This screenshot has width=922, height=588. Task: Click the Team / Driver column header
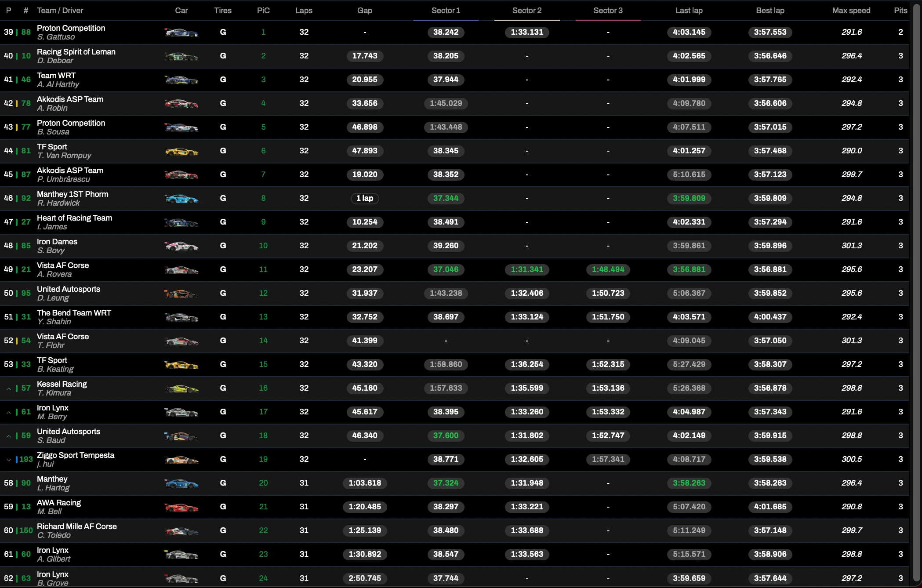(60, 11)
